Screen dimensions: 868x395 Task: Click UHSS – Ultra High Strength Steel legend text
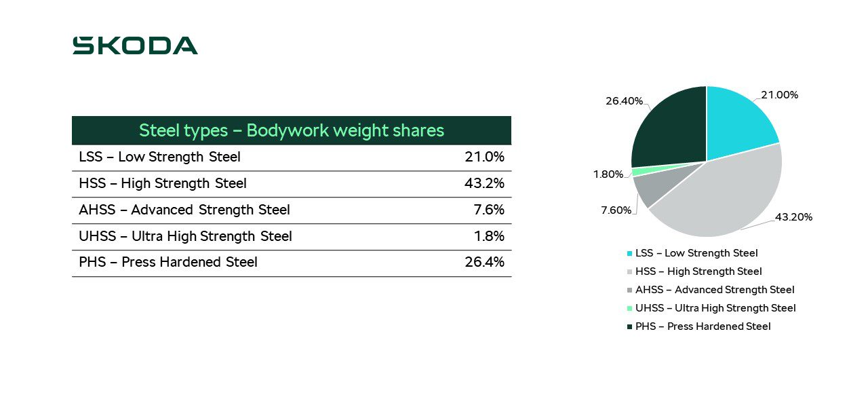(x=715, y=308)
